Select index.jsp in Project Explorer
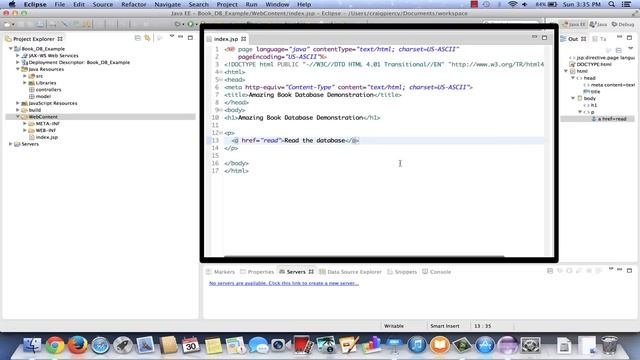 click(x=47, y=137)
